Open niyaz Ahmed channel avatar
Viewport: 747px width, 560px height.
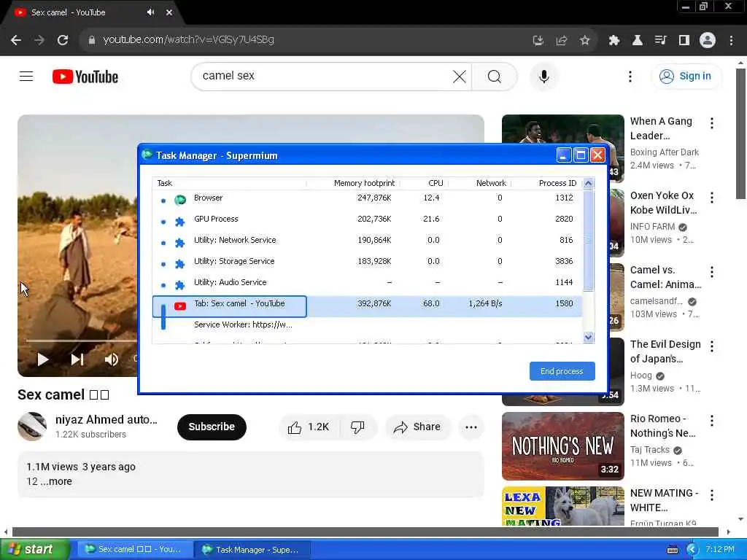[32, 427]
